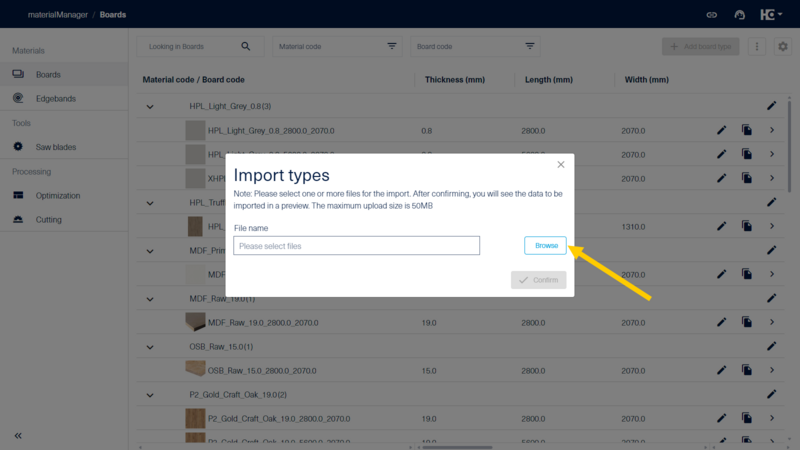Click Add board type button
The width and height of the screenshot is (800, 450).
click(x=701, y=46)
